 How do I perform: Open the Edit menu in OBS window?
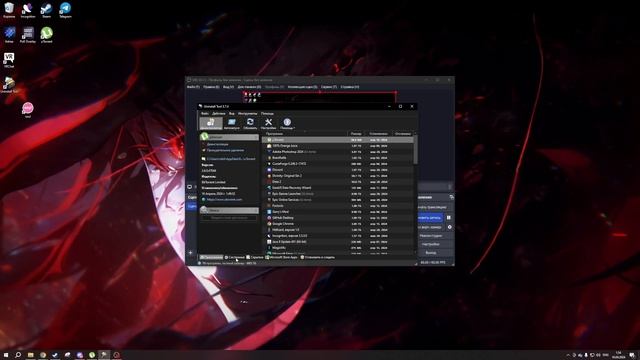click(211, 87)
